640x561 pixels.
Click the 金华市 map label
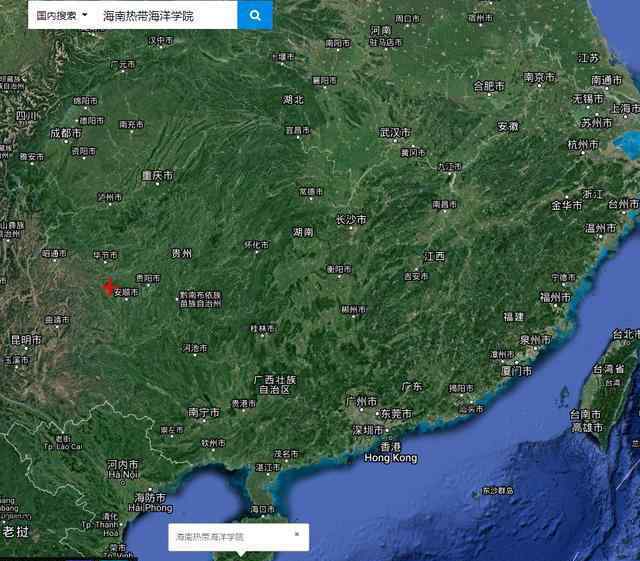click(567, 205)
